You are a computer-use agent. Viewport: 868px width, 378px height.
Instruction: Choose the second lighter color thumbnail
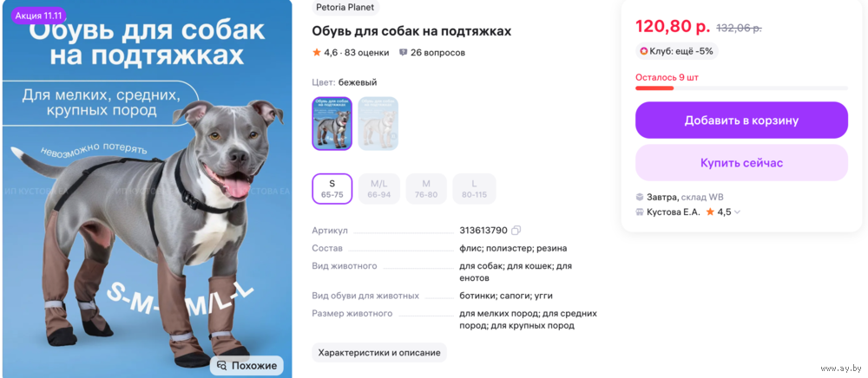coord(378,123)
